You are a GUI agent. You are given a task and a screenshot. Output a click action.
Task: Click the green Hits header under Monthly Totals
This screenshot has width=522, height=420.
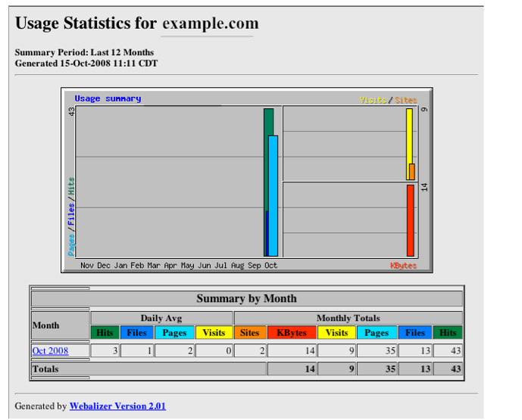tap(448, 332)
